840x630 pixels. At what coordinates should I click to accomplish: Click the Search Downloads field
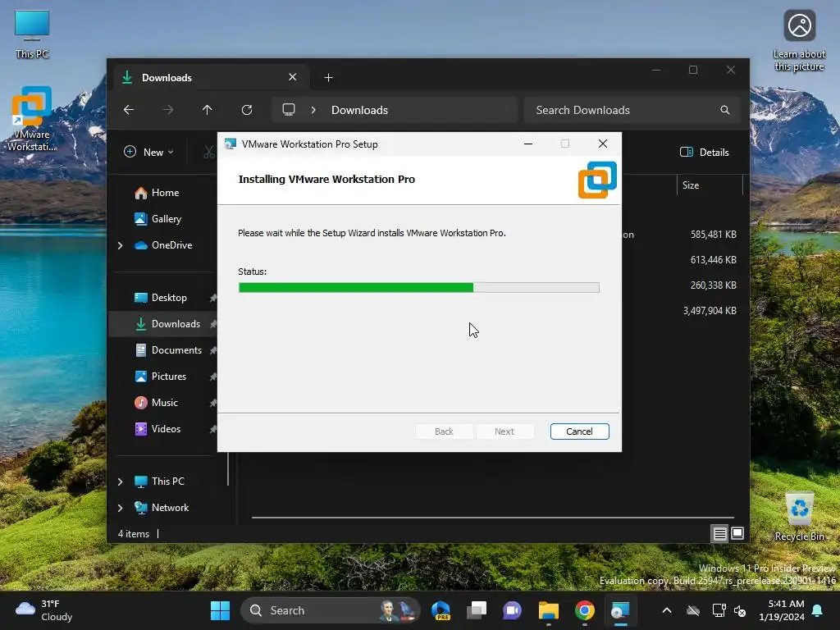pyautogui.click(x=632, y=110)
